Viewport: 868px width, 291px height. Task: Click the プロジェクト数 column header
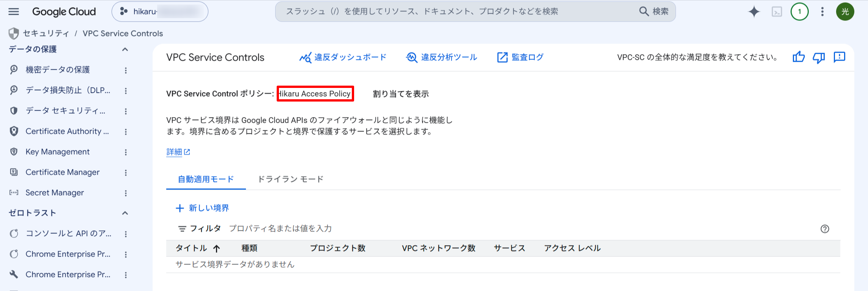pyautogui.click(x=337, y=248)
